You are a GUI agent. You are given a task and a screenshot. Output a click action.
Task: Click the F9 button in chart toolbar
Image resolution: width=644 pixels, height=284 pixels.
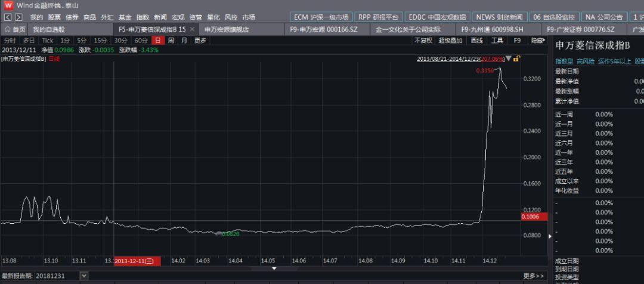517,41
